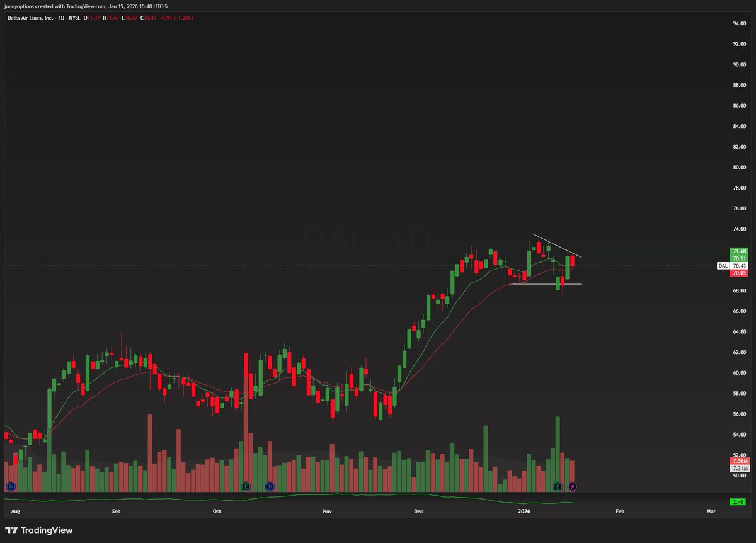
Task: Click the purple lightning event marker icon
Action: 572,486
